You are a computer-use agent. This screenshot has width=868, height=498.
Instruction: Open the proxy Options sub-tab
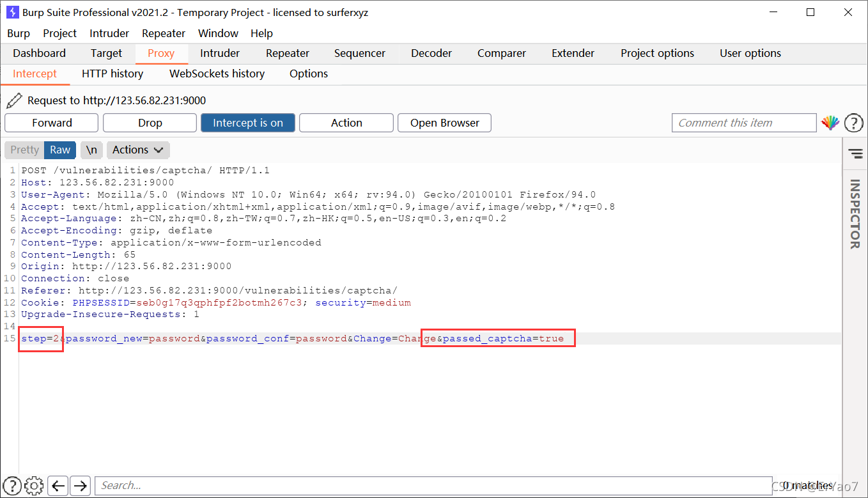(x=309, y=74)
